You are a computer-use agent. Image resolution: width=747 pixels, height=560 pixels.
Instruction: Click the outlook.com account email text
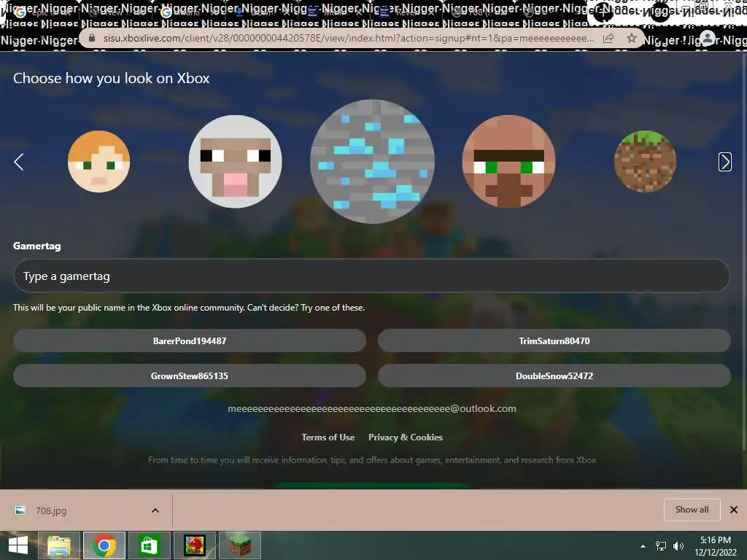coord(372,408)
